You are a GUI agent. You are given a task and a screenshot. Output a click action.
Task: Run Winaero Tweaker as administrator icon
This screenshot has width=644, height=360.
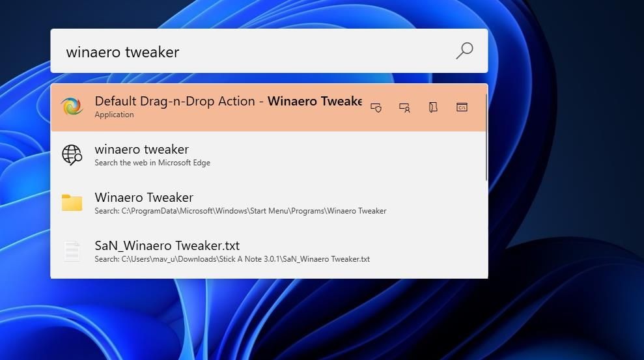pyautogui.click(x=376, y=107)
